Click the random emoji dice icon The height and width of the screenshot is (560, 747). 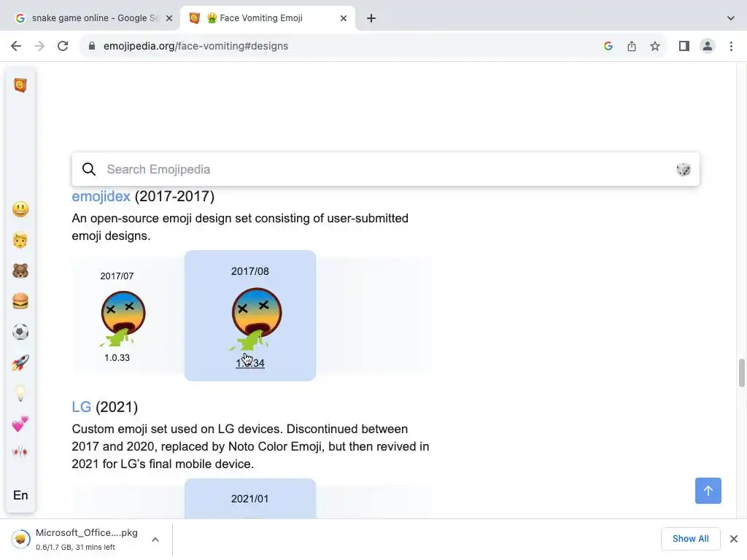683,169
